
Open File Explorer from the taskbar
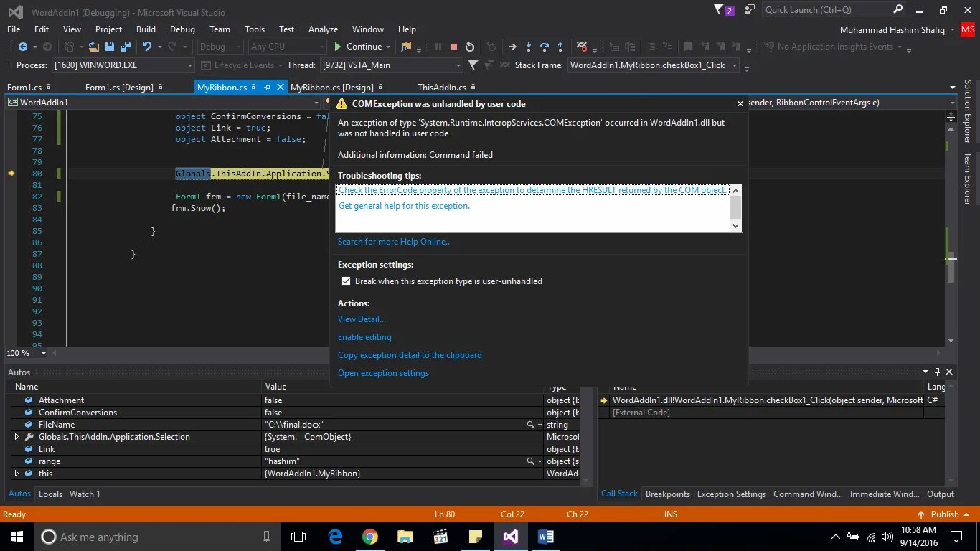[405, 537]
